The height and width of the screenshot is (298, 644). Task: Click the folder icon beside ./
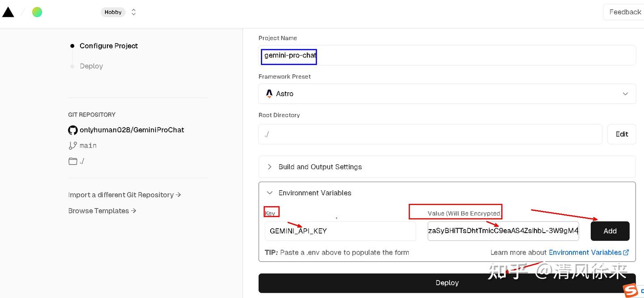pos(72,161)
